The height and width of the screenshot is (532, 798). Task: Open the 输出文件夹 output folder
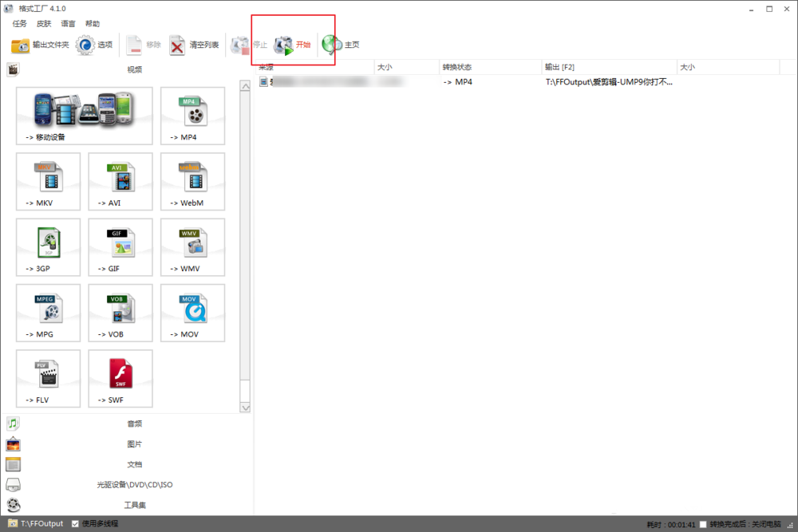pyautogui.click(x=40, y=45)
